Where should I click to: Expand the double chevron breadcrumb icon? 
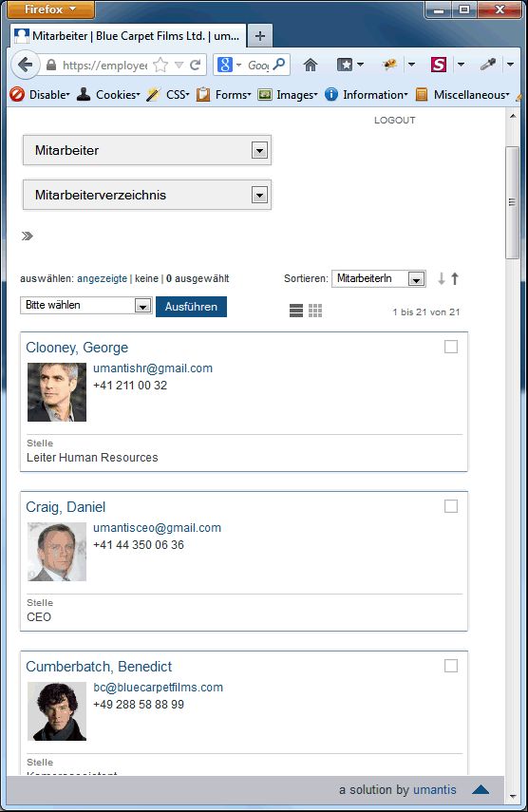[x=28, y=236]
